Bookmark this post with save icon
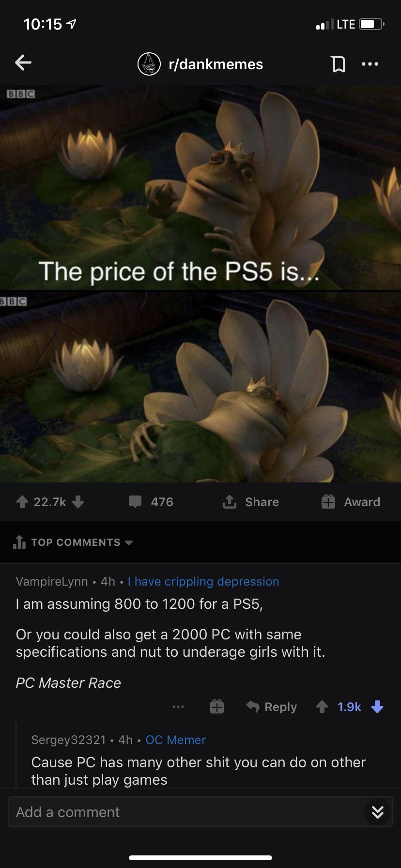Viewport: 401px width, 868px height. (338, 64)
